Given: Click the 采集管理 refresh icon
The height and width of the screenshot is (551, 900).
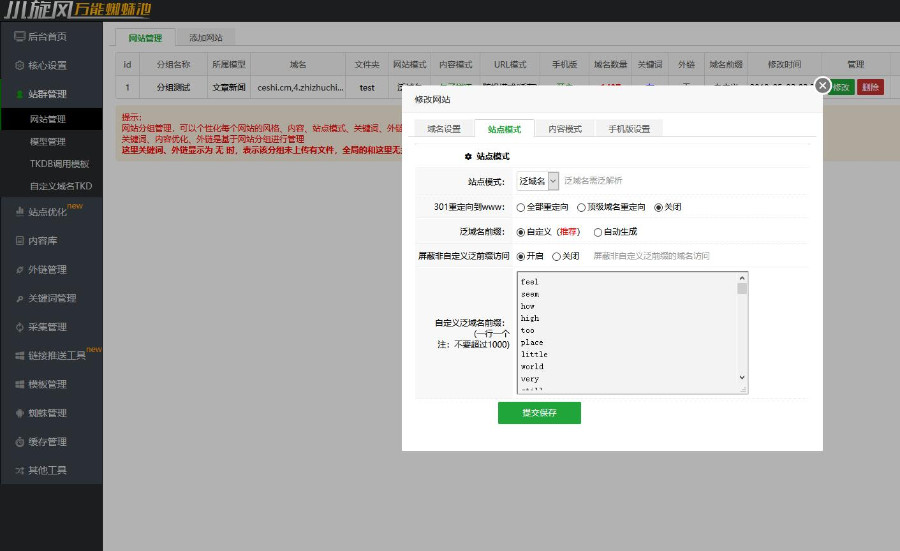Looking at the screenshot, I should coord(19,327).
